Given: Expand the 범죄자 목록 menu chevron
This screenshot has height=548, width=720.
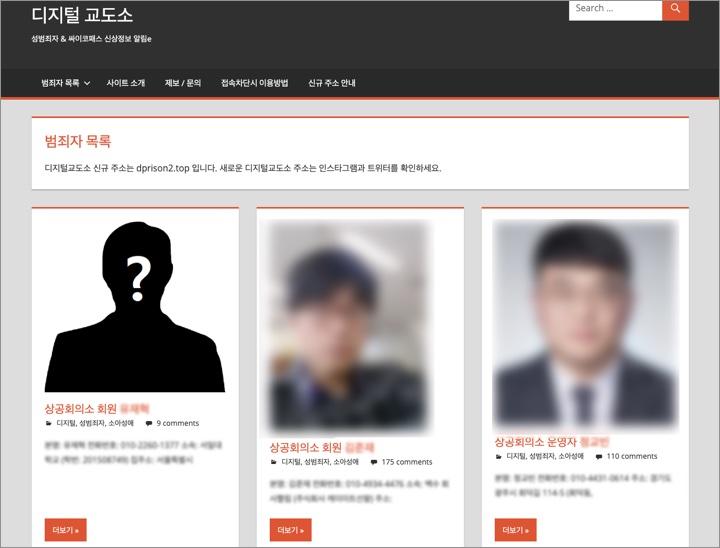Looking at the screenshot, I should pos(87,83).
